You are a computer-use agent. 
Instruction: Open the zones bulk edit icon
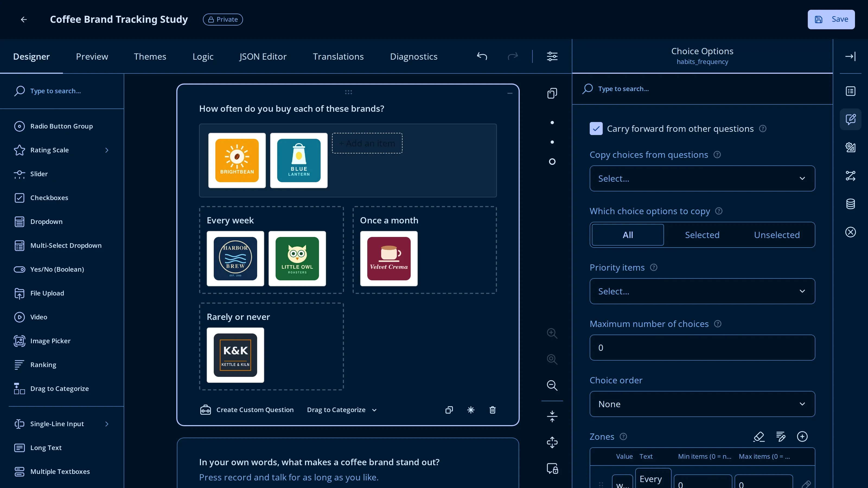pyautogui.click(x=780, y=436)
